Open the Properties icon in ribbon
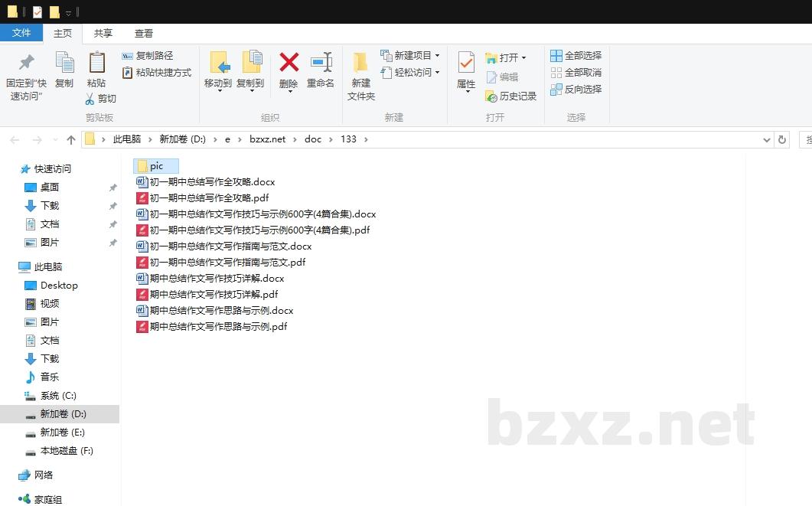 coord(466,63)
